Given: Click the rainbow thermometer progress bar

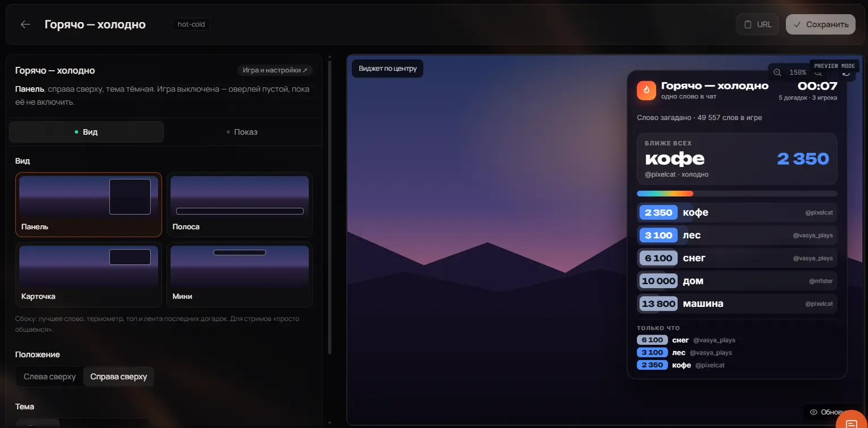Looking at the screenshot, I should pyautogui.click(x=737, y=194).
